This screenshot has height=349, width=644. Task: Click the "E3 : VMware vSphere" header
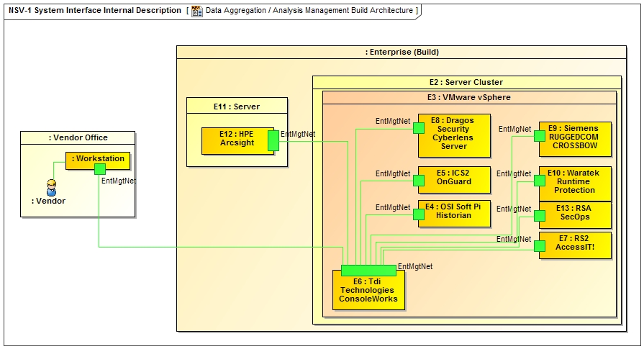tap(469, 97)
